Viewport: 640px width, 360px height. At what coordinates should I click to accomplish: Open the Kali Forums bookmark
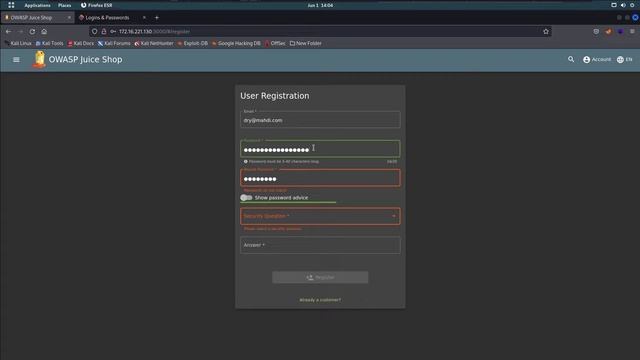pos(114,43)
